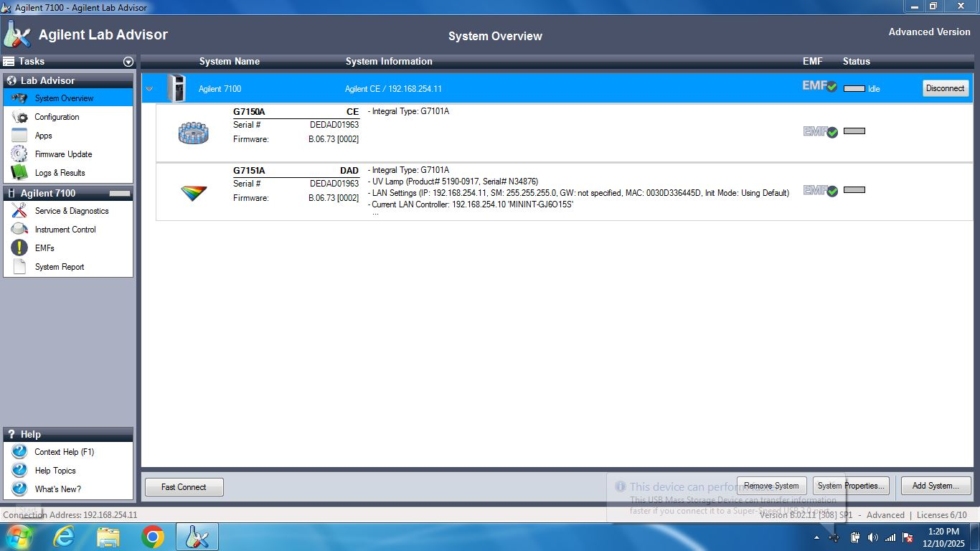Open Service & Diagnostics tools icon
This screenshot has height=551, width=980.
click(x=20, y=211)
